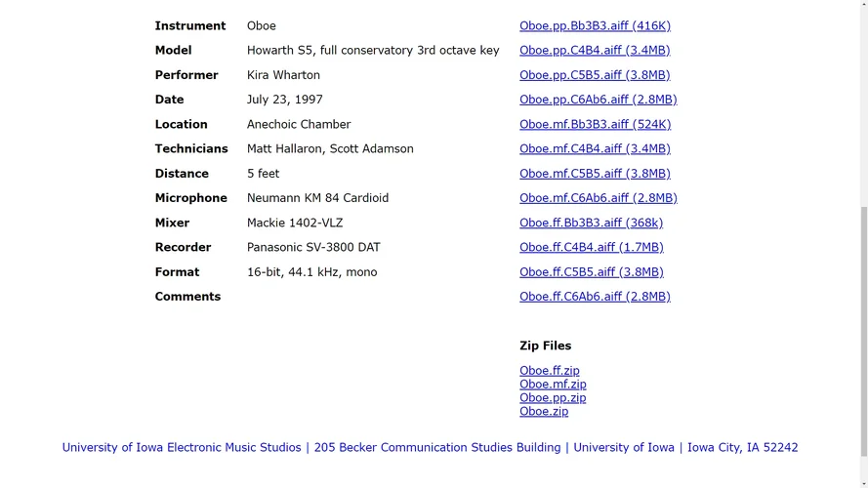This screenshot has height=488, width=868.
Task: Download the Oboe.ff.zip archive
Action: [549, 371]
